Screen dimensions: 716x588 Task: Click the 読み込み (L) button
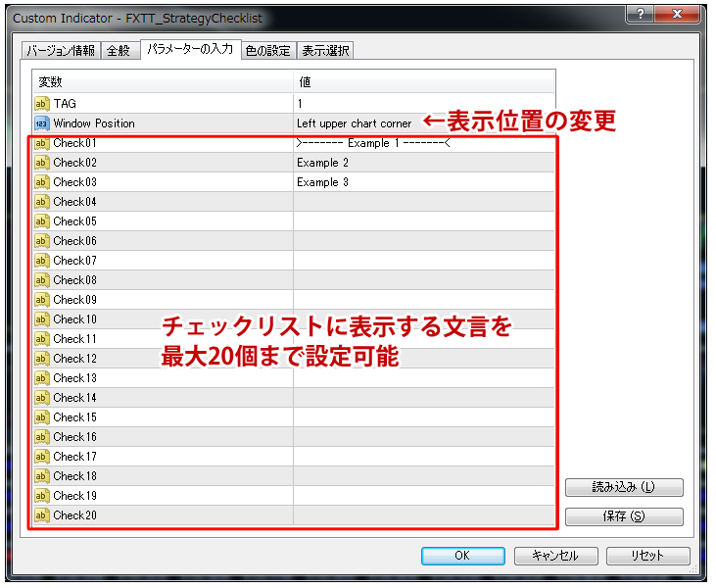coord(624,487)
